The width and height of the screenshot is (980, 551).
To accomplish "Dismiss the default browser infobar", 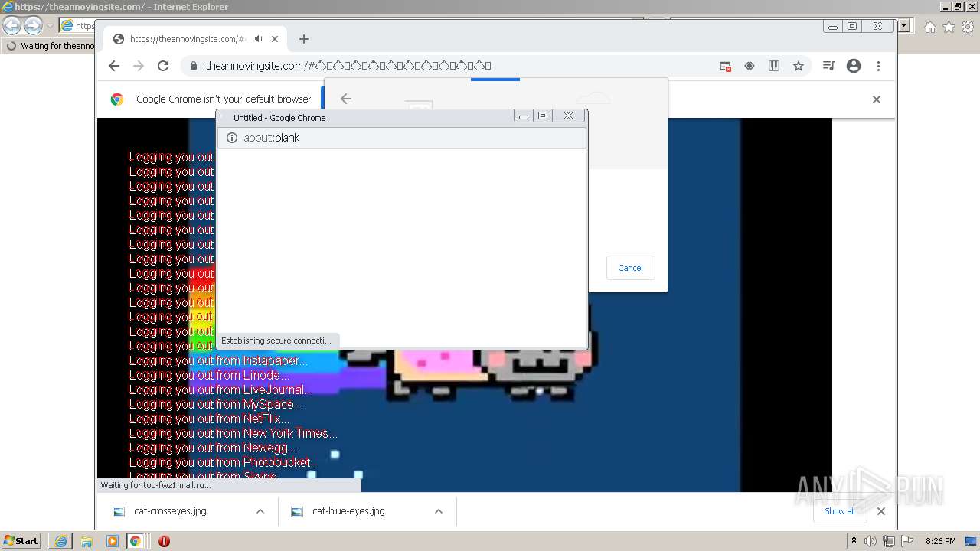I will (x=877, y=99).
